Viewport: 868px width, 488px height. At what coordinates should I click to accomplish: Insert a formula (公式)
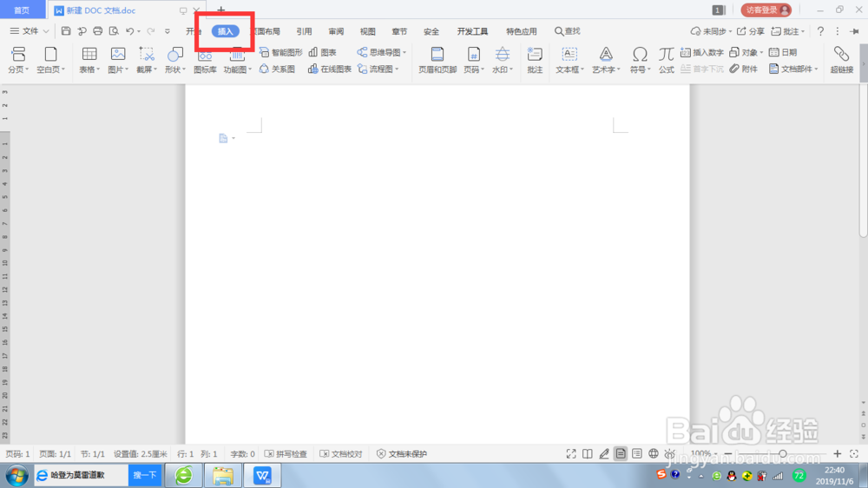666,60
